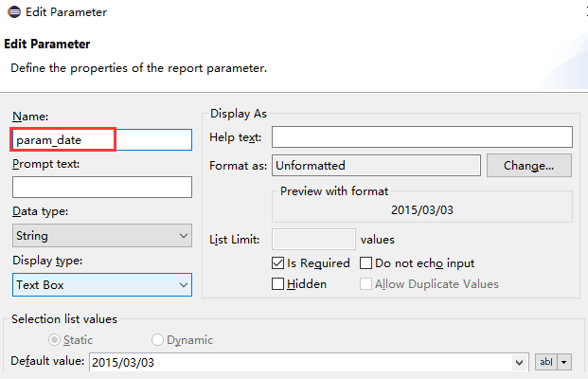
Task: Enable Do not echo input
Action: coord(366,262)
